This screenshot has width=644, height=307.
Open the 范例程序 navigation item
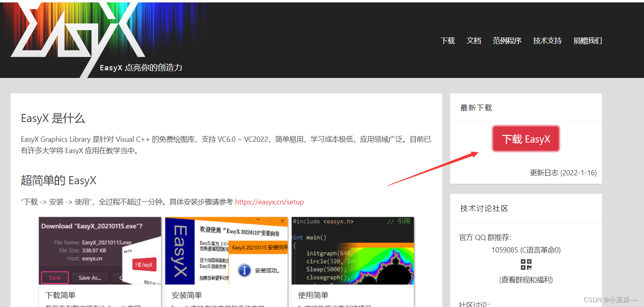pos(507,41)
